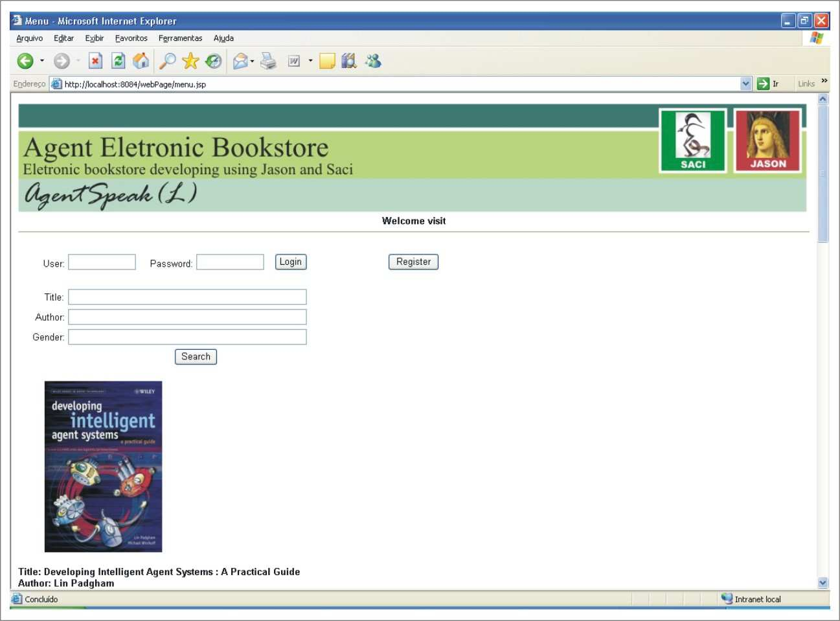This screenshot has width=840, height=621.
Task: Click the Forward navigation arrow icon
Action: (x=62, y=61)
